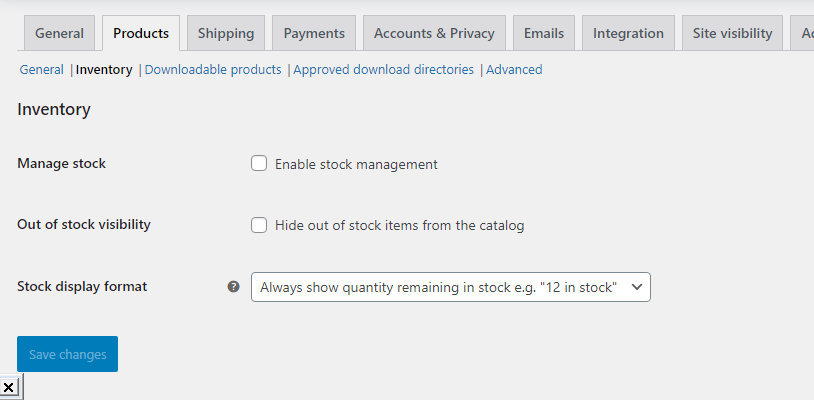
Task: Open the Accounts & Privacy tab
Action: 434,33
